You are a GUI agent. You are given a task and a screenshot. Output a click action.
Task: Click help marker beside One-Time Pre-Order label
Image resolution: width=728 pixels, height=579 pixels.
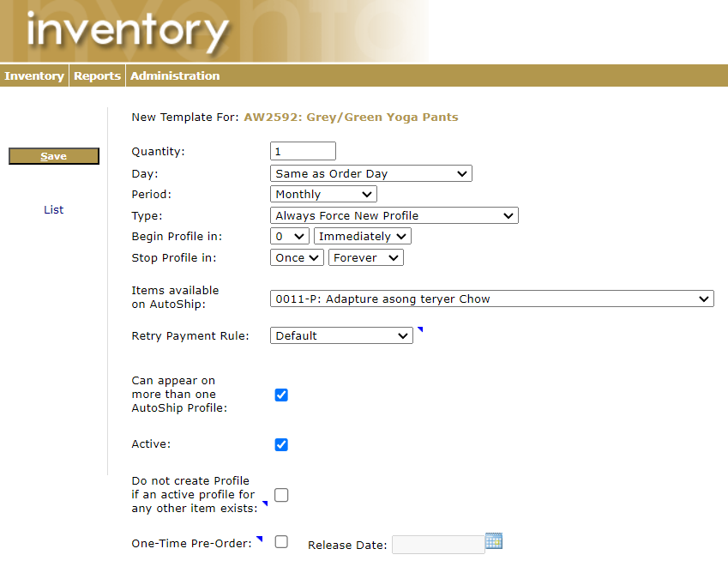(259, 539)
